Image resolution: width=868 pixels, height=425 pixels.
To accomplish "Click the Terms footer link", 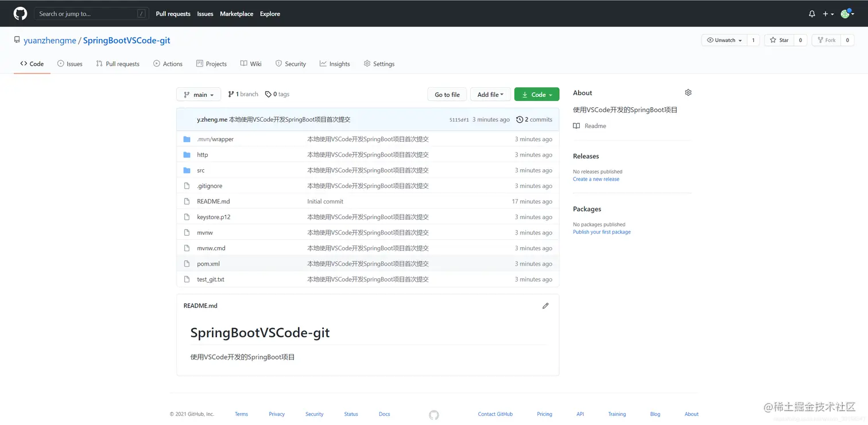I will 241,414.
